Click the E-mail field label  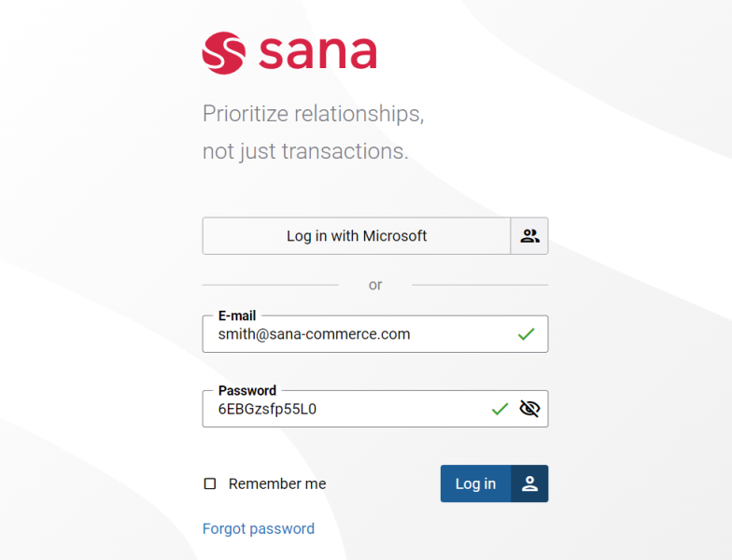(237, 315)
